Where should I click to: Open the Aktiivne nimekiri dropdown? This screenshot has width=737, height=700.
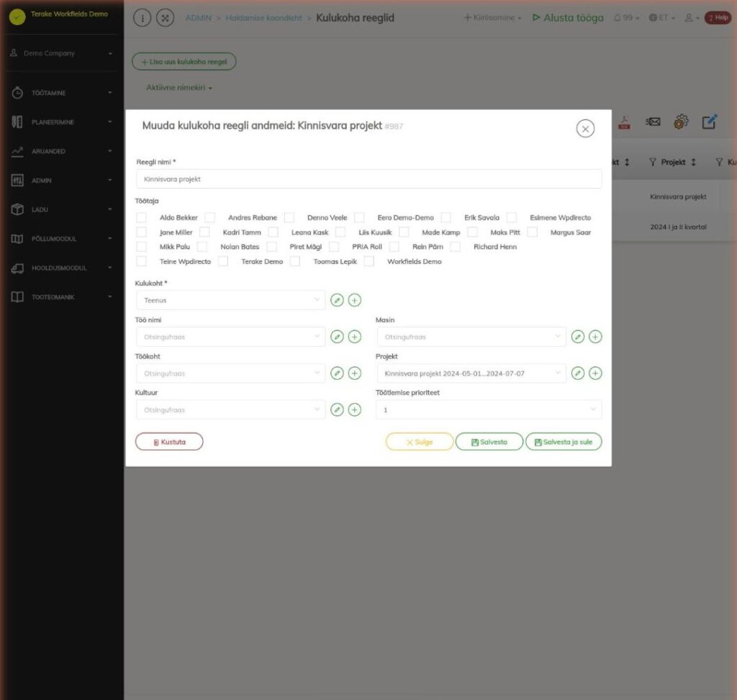pyautogui.click(x=179, y=88)
